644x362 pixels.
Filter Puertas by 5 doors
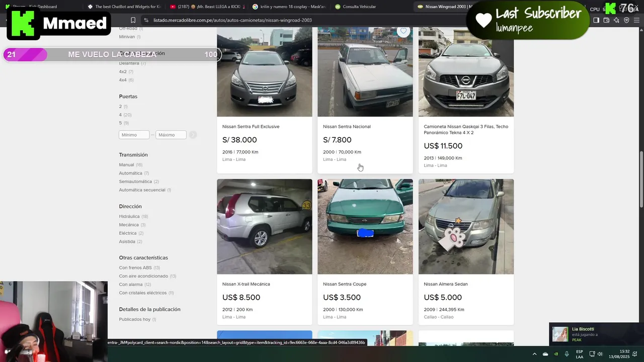[x=124, y=123]
